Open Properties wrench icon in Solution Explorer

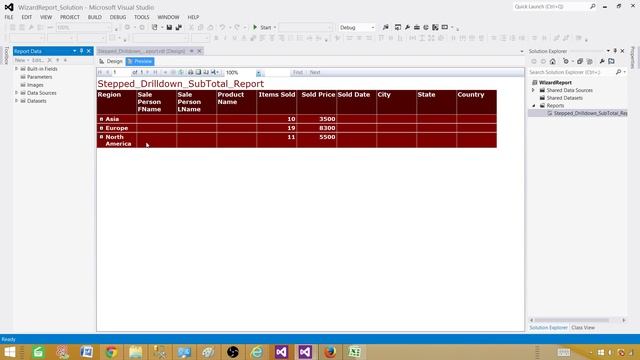[602, 61]
